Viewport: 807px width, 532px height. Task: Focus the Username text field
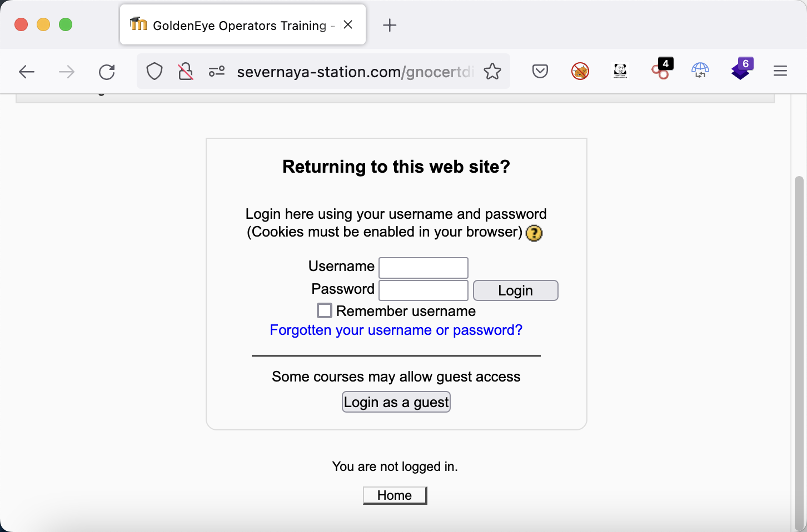[424, 268]
